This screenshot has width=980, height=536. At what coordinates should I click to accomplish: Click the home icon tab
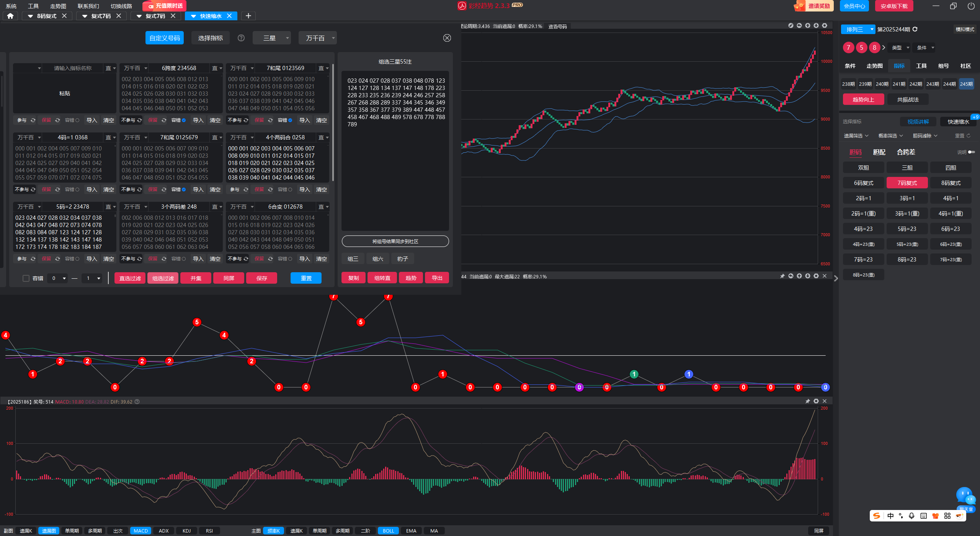[x=10, y=16]
